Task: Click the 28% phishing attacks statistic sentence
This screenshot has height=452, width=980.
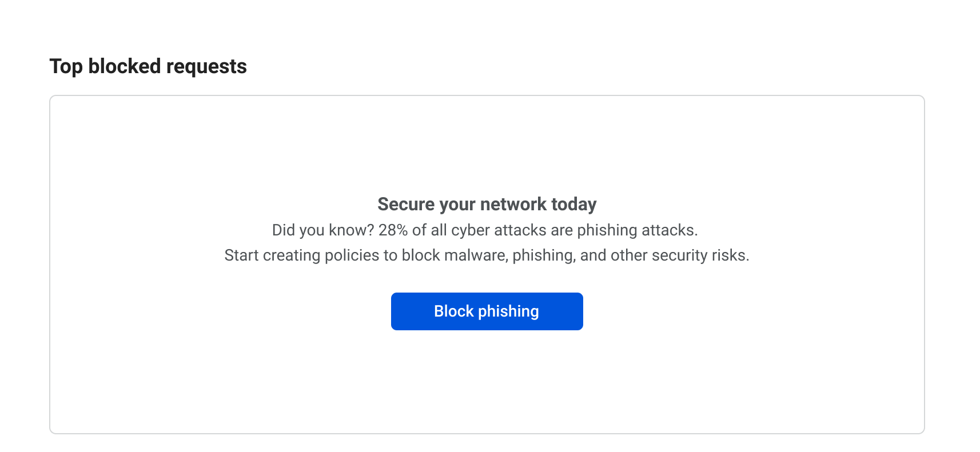Action: point(485,230)
